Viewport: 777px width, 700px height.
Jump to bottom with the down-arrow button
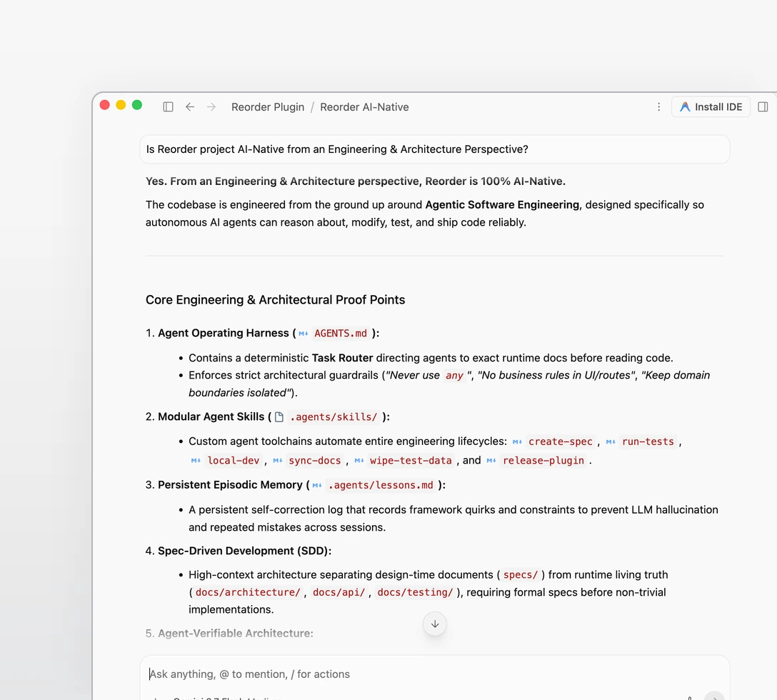point(435,624)
